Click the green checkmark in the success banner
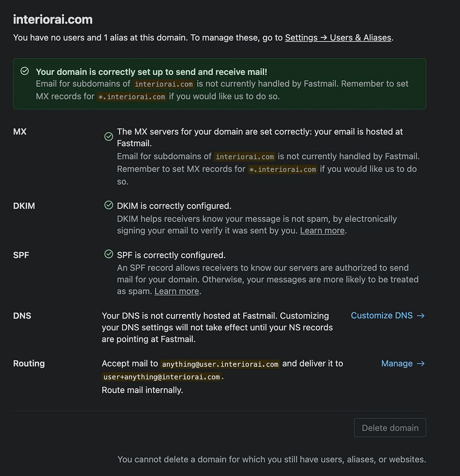Screen dimensions: 460x476 [x=25, y=71]
